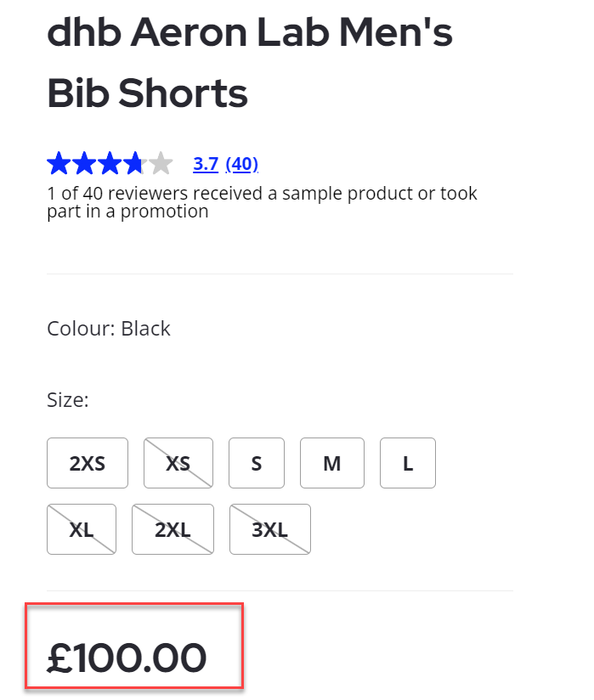Select the crossed-out XS size
The width and height of the screenshot is (594, 700).
pyautogui.click(x=178, y=463)
